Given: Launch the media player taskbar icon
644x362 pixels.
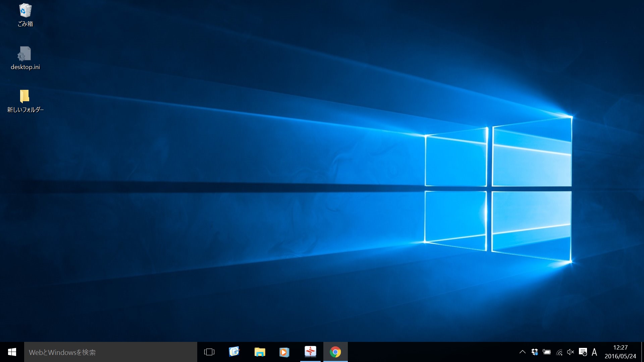Looking at the screenshot, I should coord(284,352).
